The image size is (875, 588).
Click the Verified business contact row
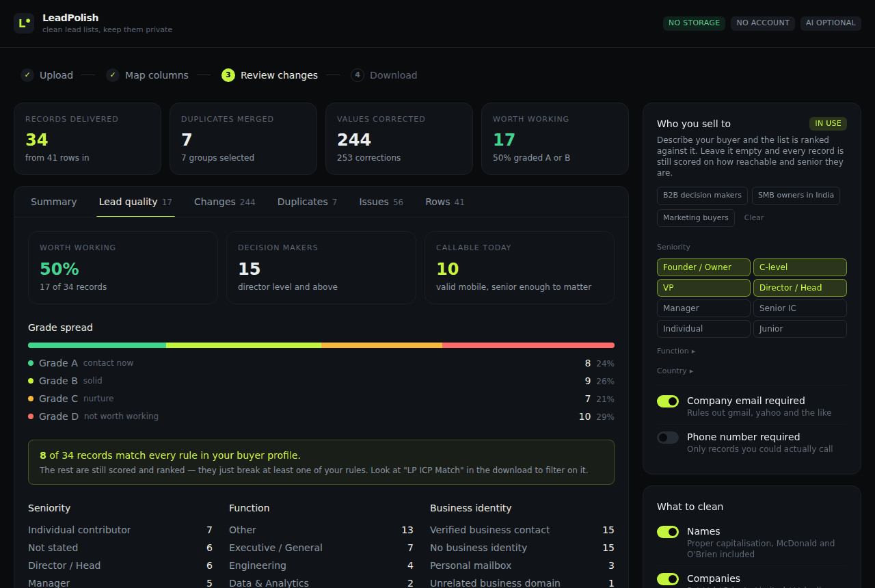pyautogui.click(x=522, y=530)
